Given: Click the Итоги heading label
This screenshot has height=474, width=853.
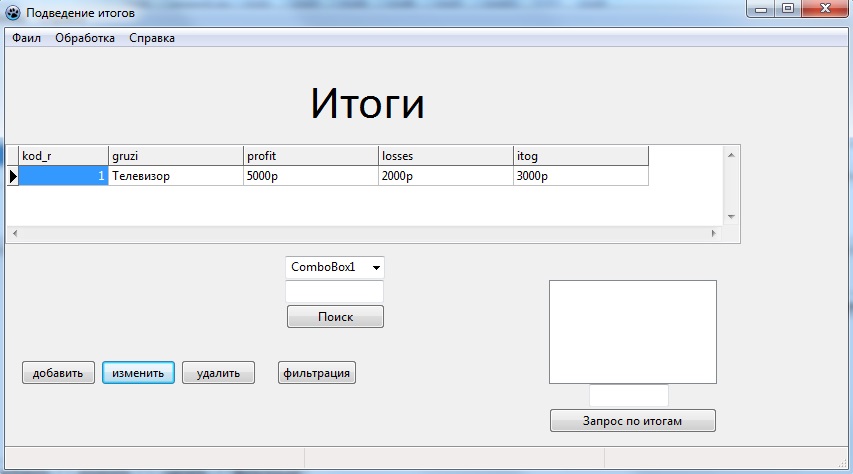Looking at the screenshot, I should point(367,103).
